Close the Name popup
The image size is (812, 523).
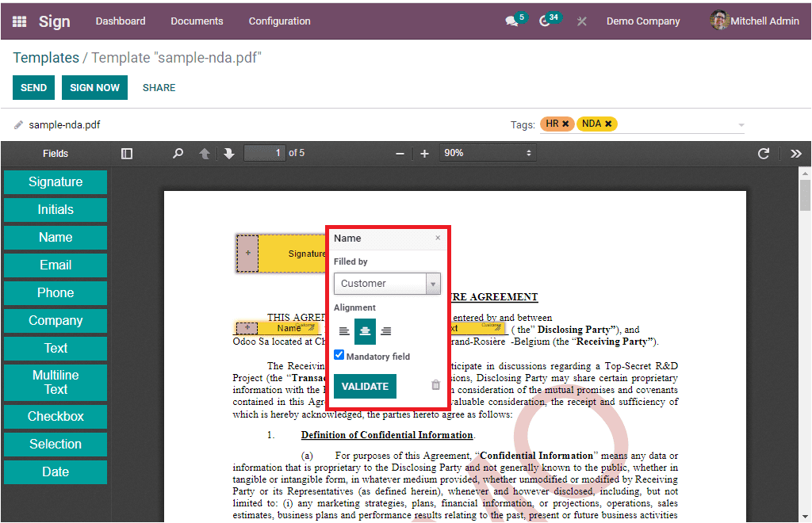click(x=438, y=238)
